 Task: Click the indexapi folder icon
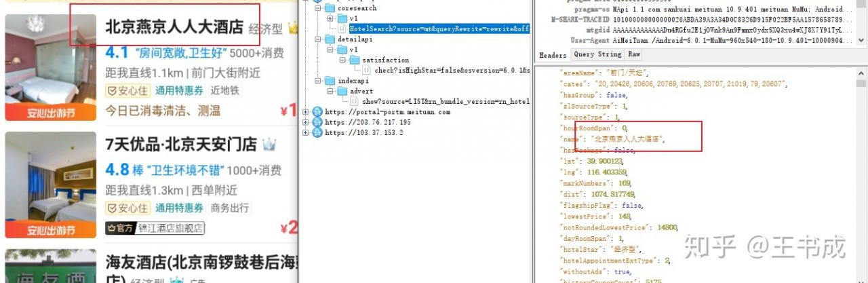[329, 80]
